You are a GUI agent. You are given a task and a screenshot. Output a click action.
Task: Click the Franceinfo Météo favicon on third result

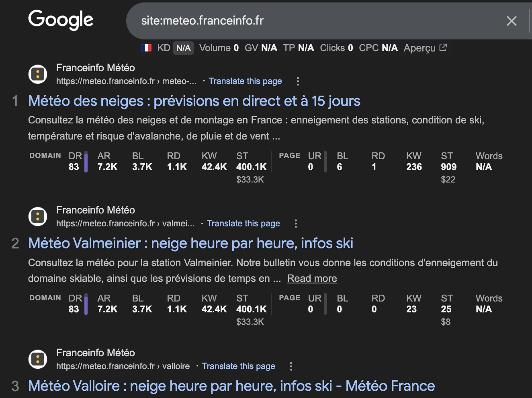coord(37,359)
